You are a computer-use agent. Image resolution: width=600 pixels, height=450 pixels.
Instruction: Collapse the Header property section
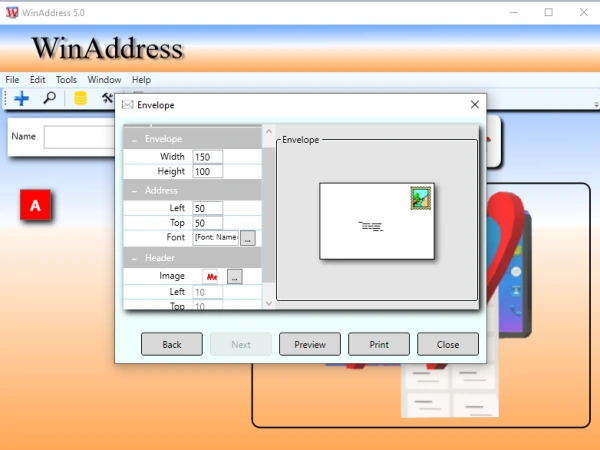[x=134, y=259]
